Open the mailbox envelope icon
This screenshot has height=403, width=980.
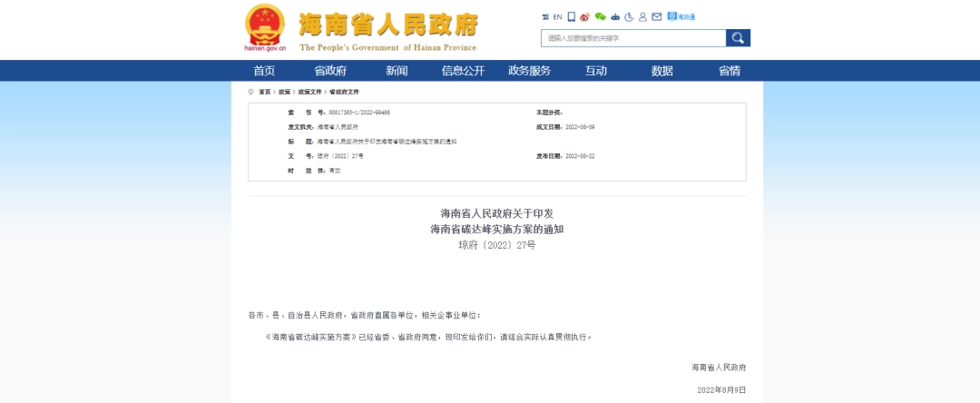tap(656, 16)
